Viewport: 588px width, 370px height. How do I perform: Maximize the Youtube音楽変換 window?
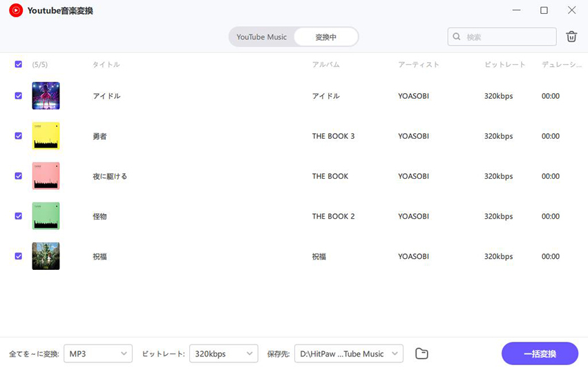(x=544, y=10)
